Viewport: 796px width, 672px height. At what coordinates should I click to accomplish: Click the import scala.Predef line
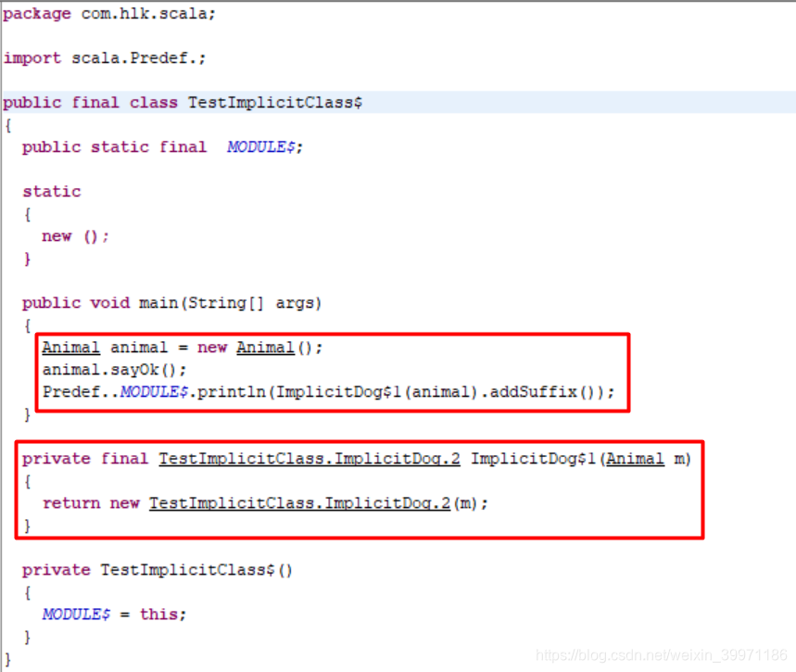tap(105, 57)
